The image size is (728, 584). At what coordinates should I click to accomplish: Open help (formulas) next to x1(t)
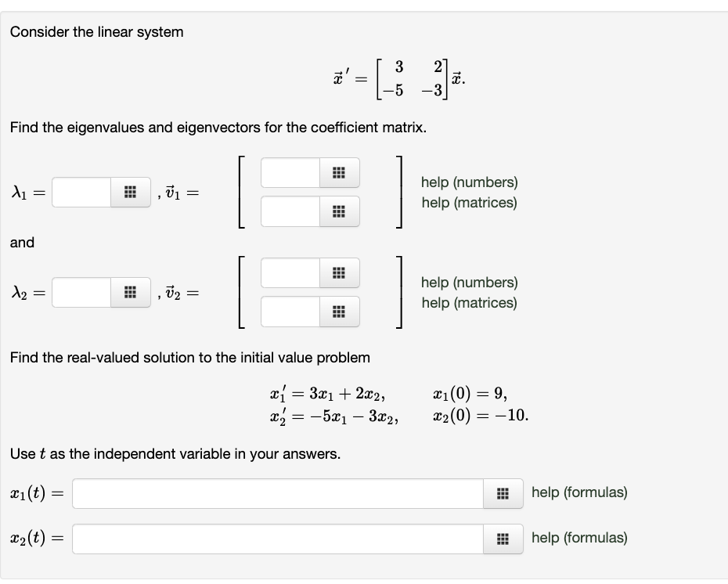[578, 492]
